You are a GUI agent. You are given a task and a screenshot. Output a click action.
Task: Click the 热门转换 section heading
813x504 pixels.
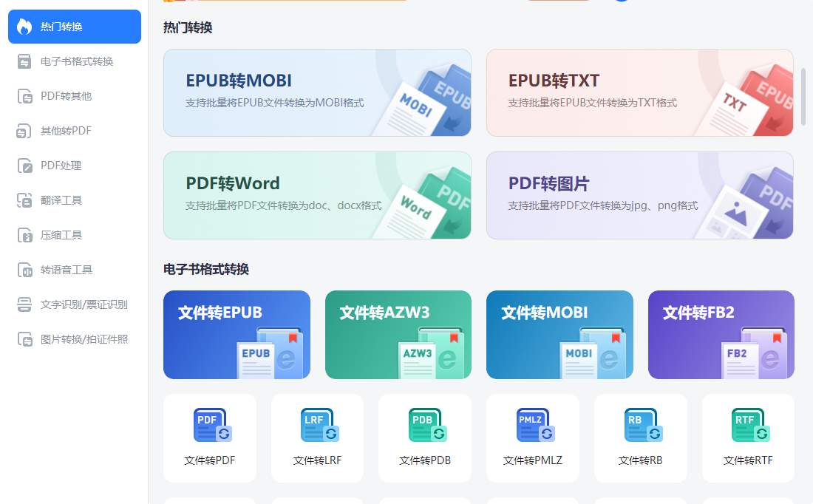(x=188, y=27)
